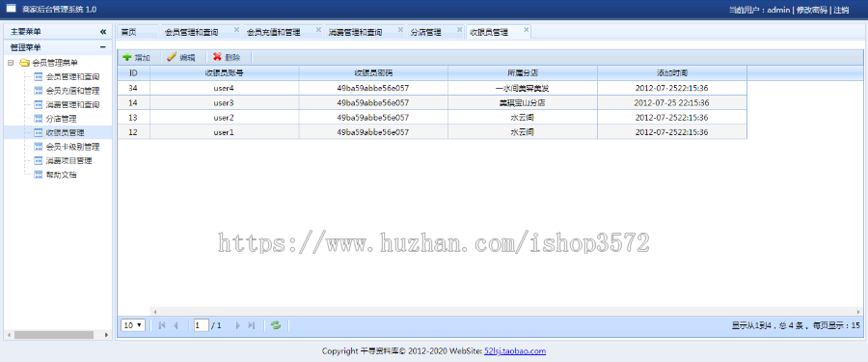This screenshot has height=362, width=868.
Task: Jump to the last page arrow
Action: (252, 325)
